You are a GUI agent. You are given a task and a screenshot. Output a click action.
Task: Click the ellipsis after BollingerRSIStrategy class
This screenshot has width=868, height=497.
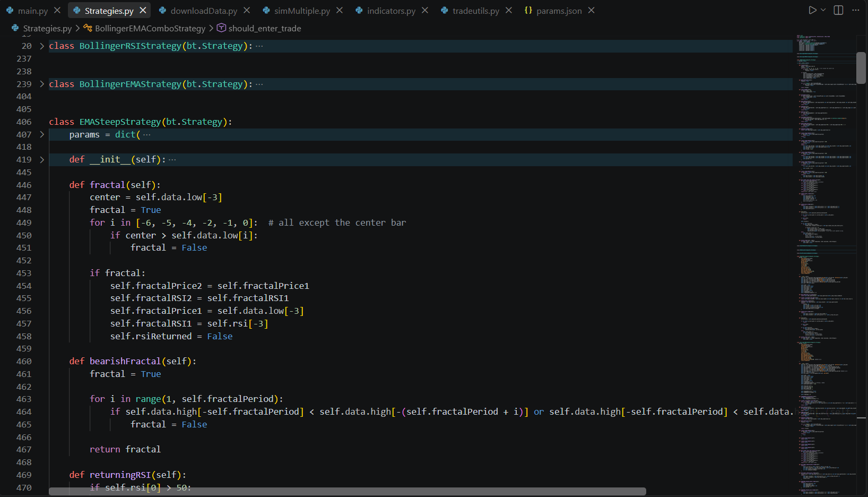(259, 46)
